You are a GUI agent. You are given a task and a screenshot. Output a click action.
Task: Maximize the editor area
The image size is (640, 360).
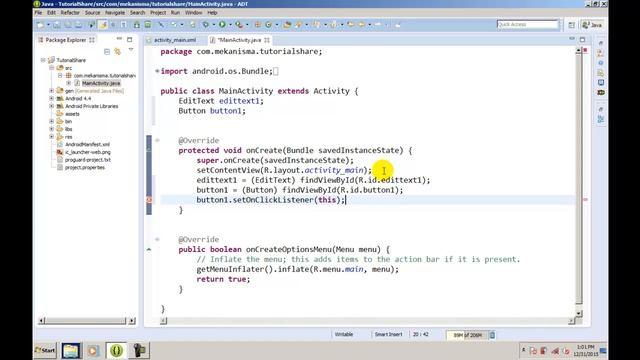coord(582,40)
